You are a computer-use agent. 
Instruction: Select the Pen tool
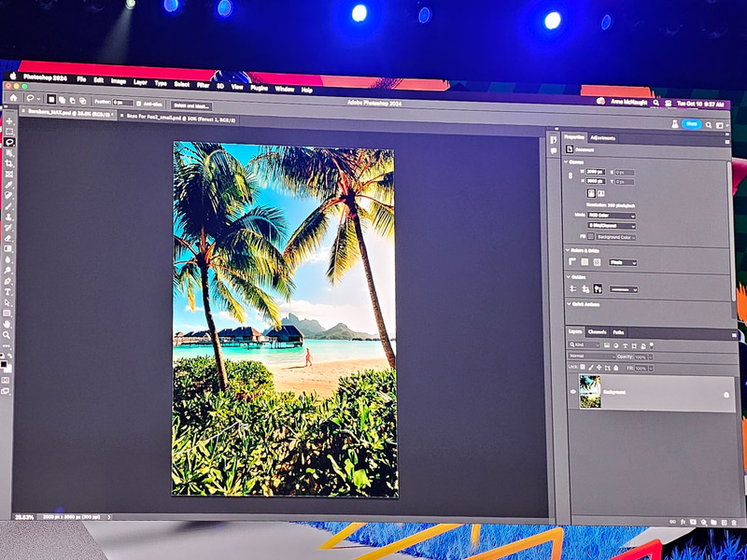(8, 281)
